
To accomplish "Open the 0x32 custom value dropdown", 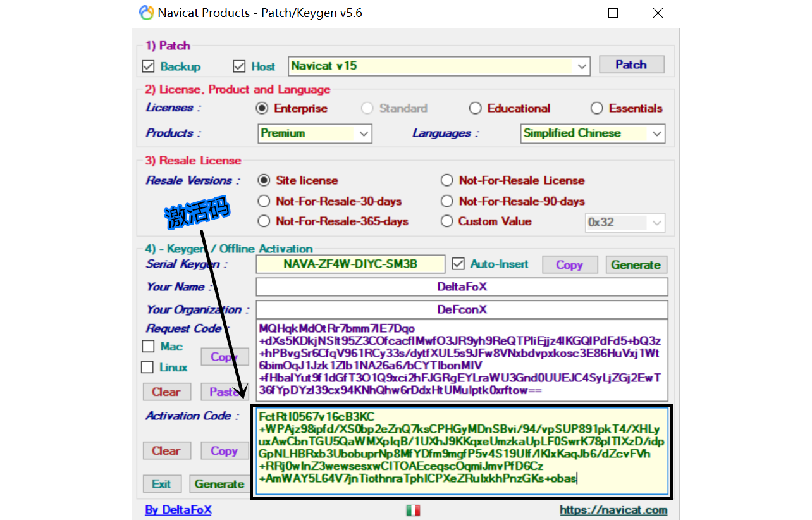I will pyautogui.click(x=625, y=222).
